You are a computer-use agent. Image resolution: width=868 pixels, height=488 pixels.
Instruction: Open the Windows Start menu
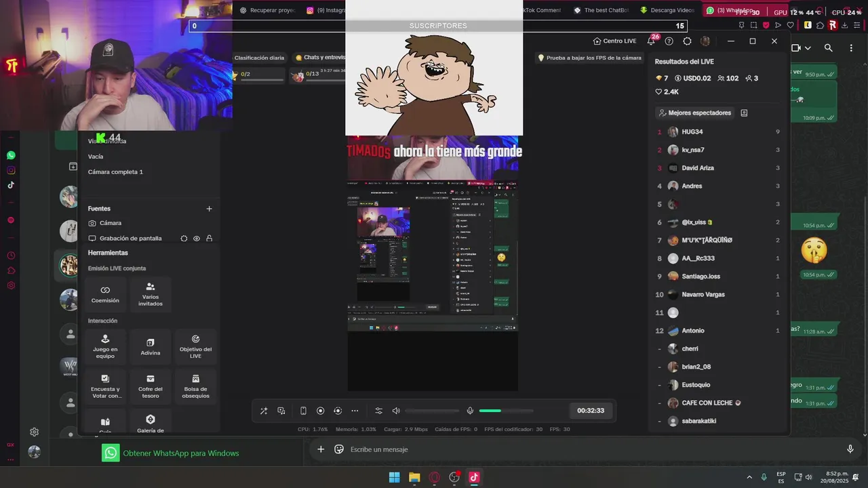point(394,477)
